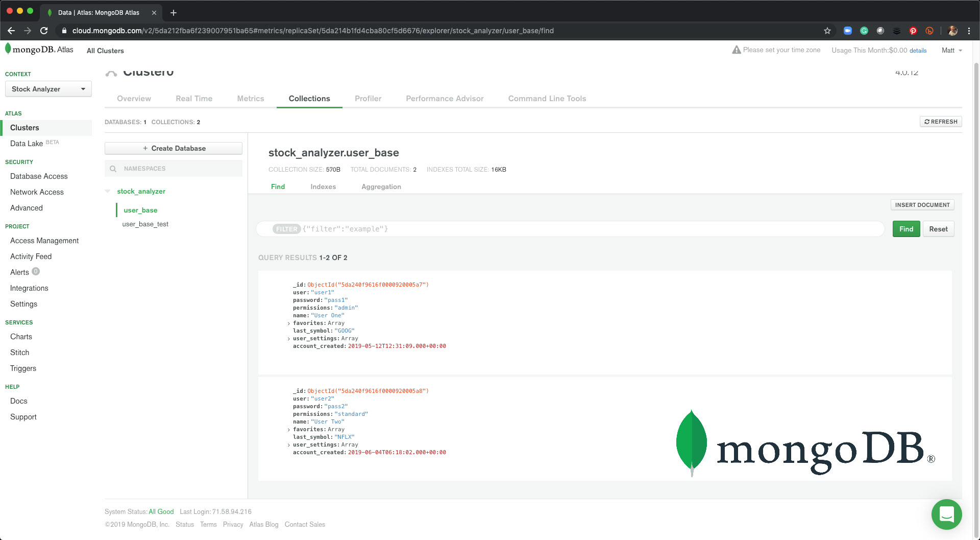Viewport: 980px width, 540px height.
Task: Expand favorites Array in user1 document
Action: click(x=288, y=323)
